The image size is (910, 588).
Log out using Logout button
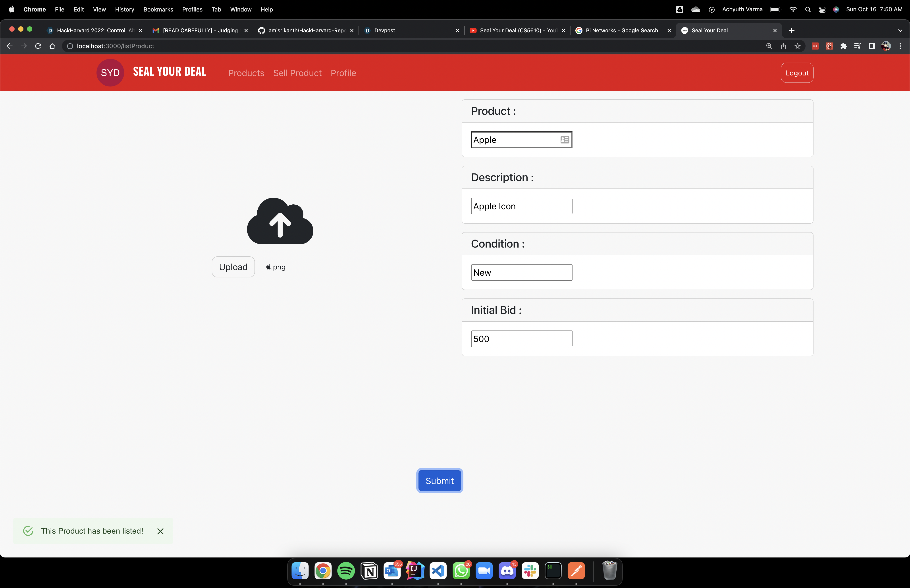(797, 73)
